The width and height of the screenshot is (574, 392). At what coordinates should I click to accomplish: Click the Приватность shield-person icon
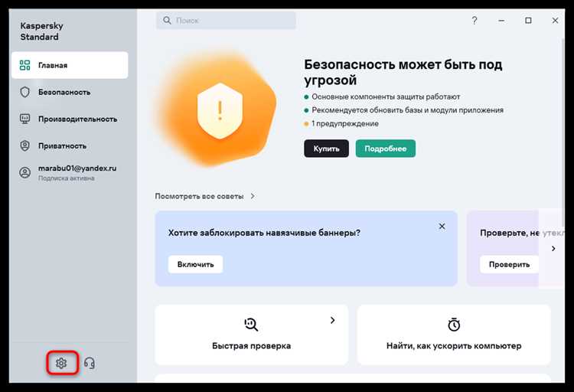(x=25, y=145)
